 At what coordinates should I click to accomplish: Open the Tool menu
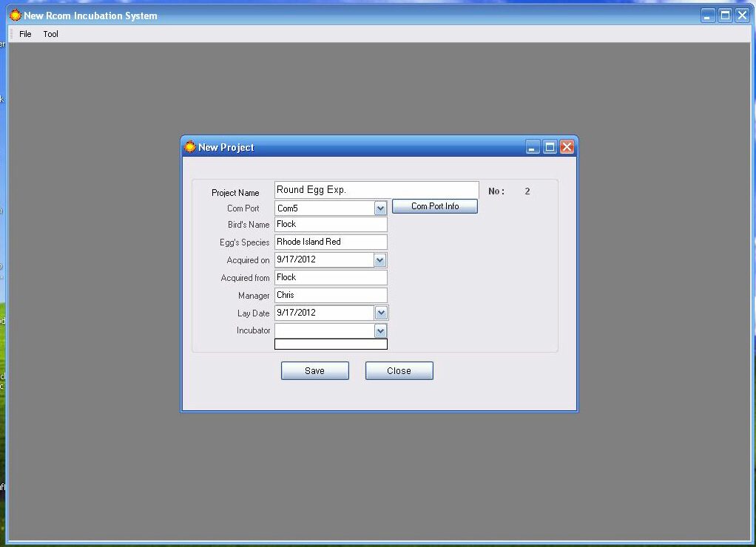point(50,34)
